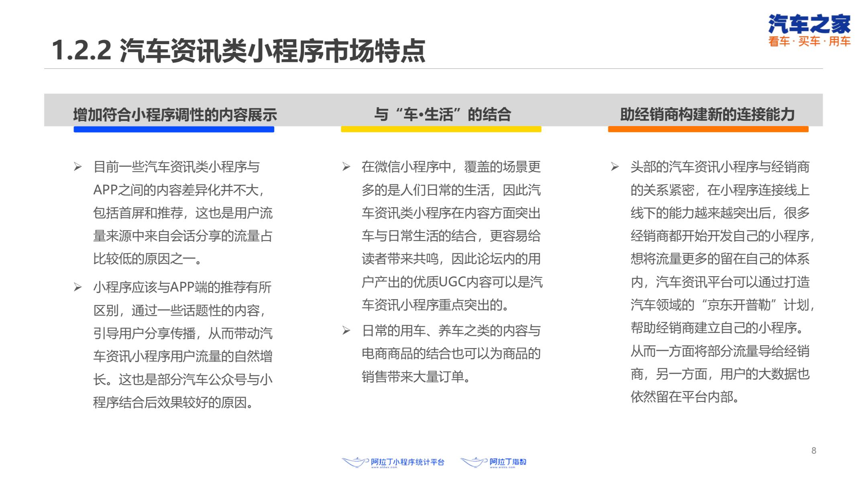Image resolution: width=868 pixels, height=481 pixels.
Task: Click heading 与“车•生活”的结合
Action: pos(442,115)
